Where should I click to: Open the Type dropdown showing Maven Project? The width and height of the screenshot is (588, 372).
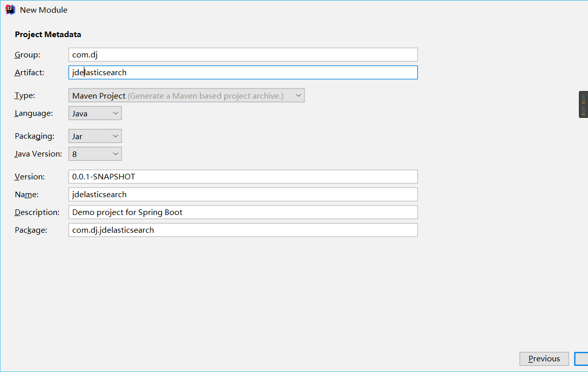[187, 96]
